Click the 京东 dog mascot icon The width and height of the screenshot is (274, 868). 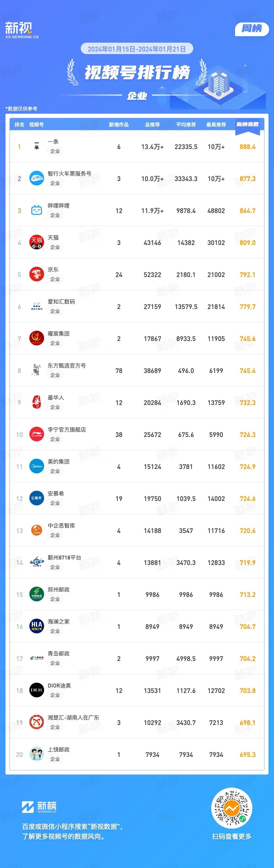(36, 274)
